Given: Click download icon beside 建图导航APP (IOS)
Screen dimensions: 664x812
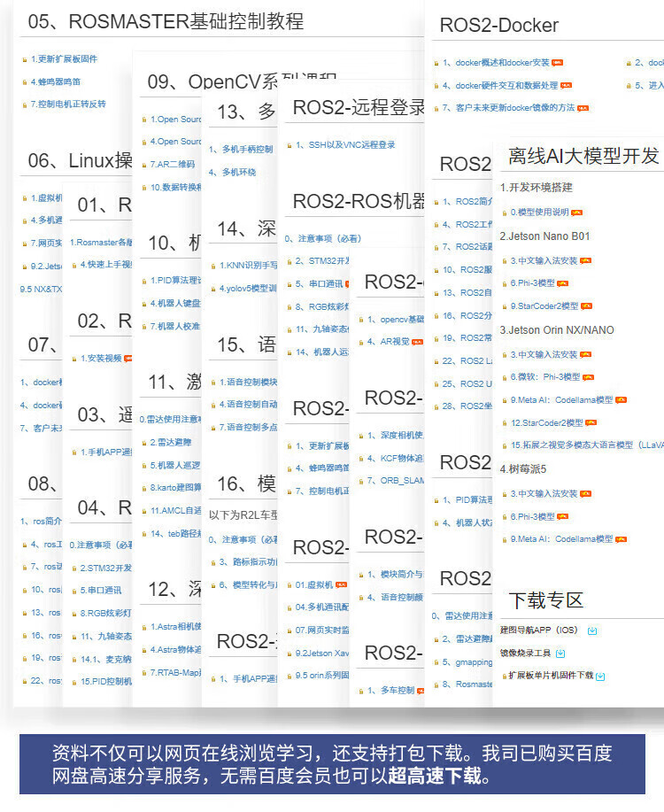Looking at the screenshot, I should tap(592, 630).
